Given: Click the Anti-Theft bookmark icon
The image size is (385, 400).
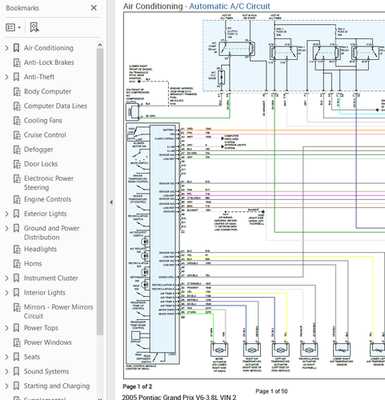Looking at the screenshot, I should [16, 77].
